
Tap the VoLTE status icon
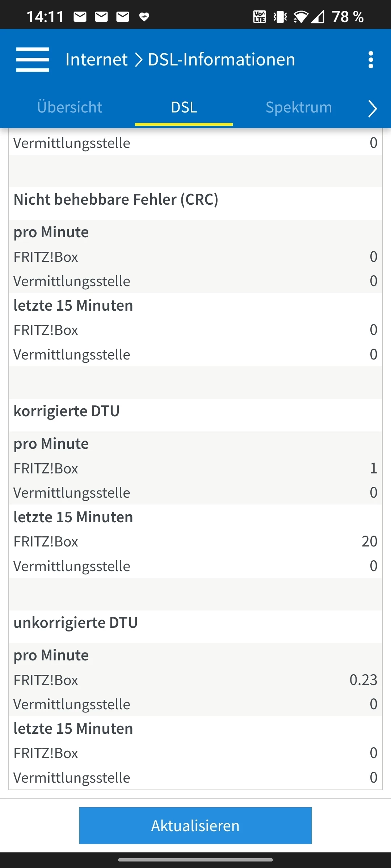coord(259,17)
